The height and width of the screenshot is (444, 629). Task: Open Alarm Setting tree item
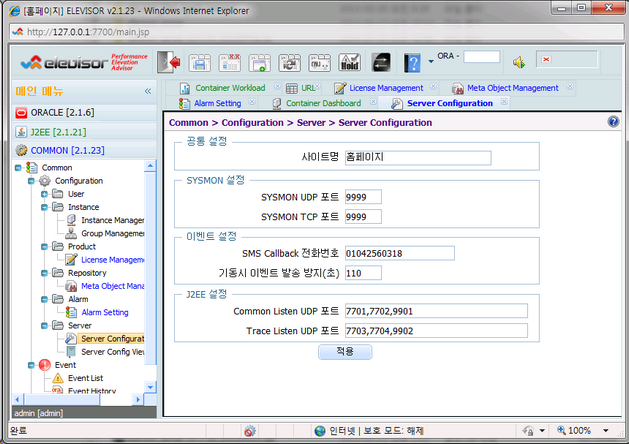point(105,312)
